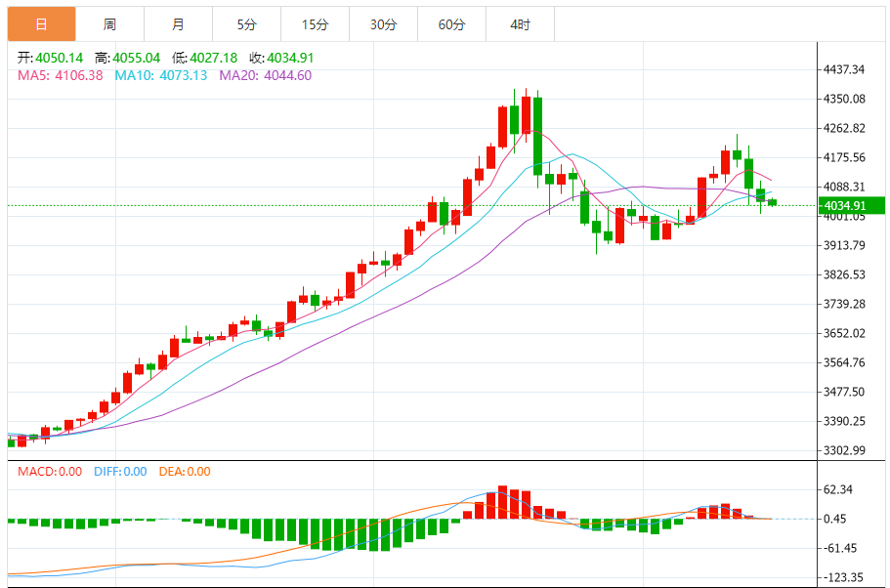Click the 4350.08 price axis label

pos(844,99)
